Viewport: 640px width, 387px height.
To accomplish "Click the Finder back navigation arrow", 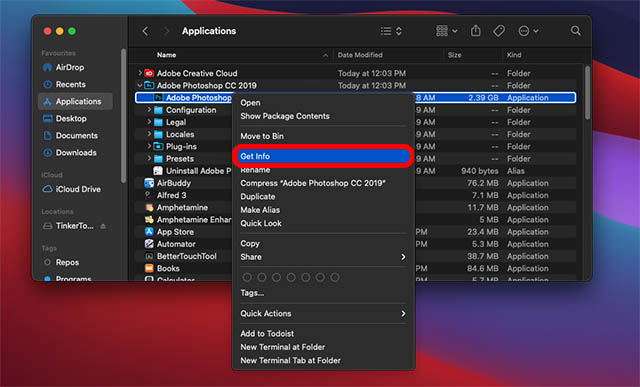I will (145, 31).
